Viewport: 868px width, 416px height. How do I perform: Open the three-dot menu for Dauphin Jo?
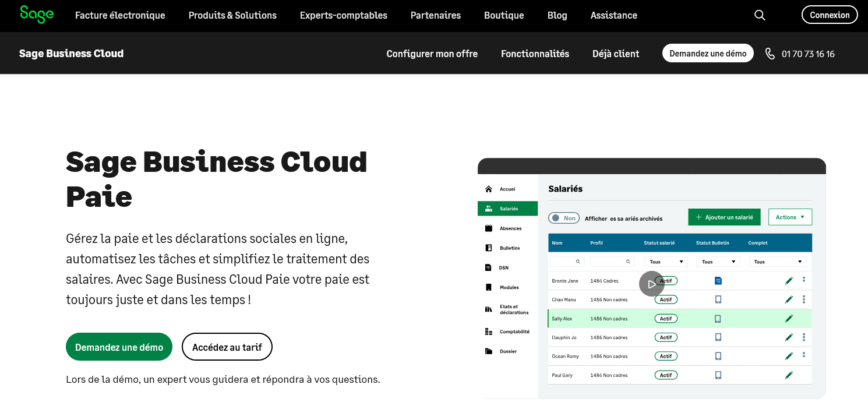tap(804, 337)
